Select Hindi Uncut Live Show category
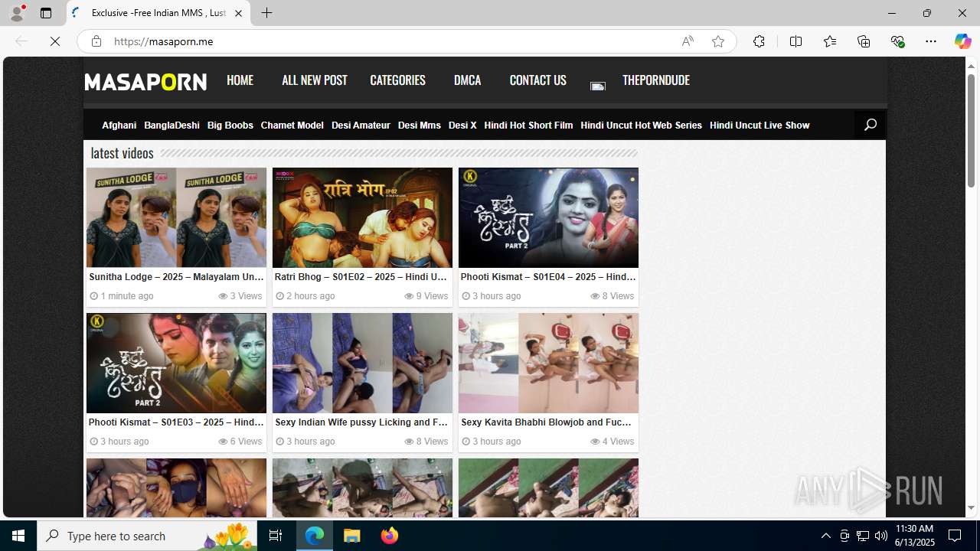 pyautogui.click(x=759, y=126)
